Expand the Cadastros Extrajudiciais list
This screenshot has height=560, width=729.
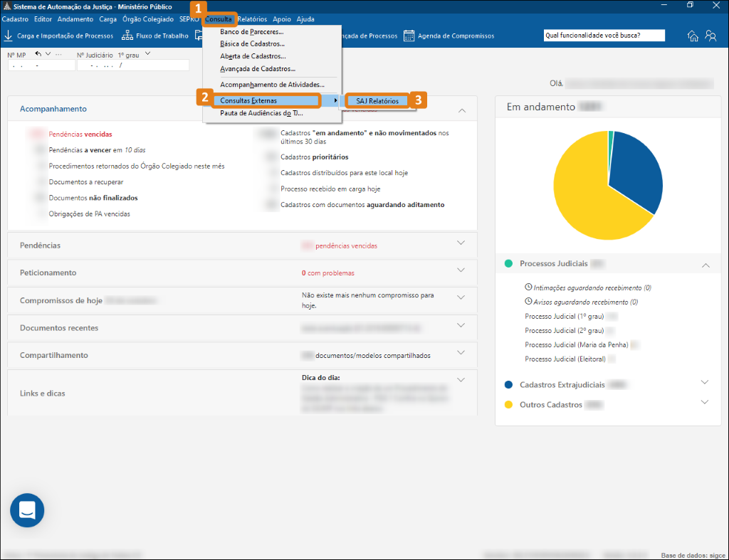[704, 382]
